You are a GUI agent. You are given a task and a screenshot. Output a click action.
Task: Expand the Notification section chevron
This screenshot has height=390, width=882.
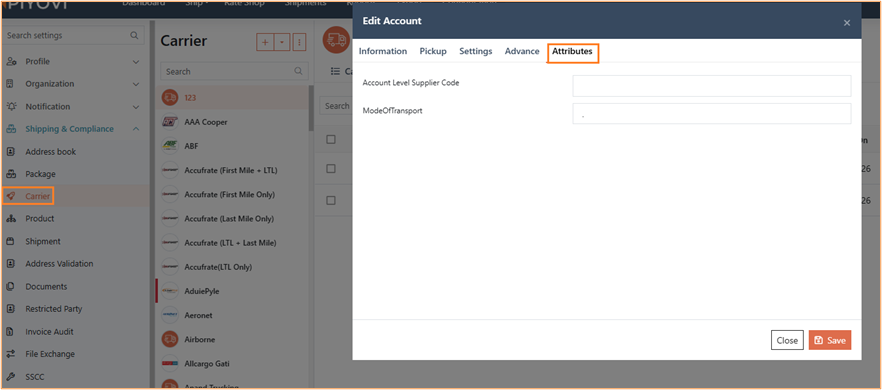pyautogui.click(x=136, y=106)
